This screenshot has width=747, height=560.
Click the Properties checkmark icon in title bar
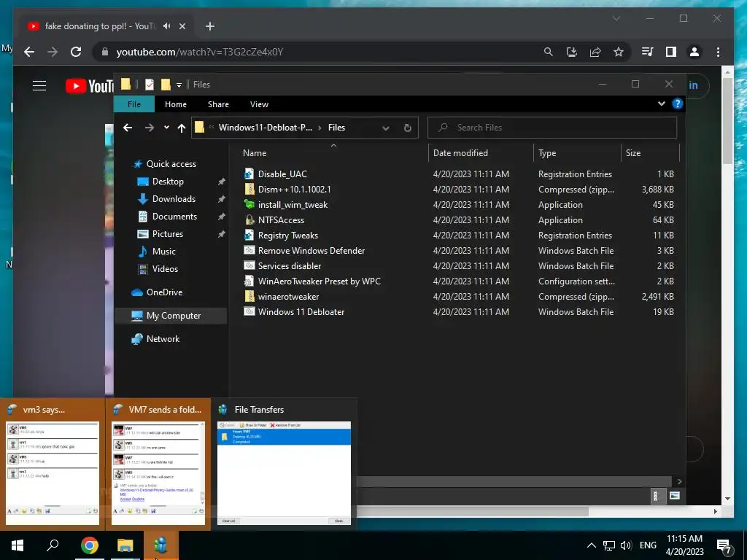tap(149, 85)
